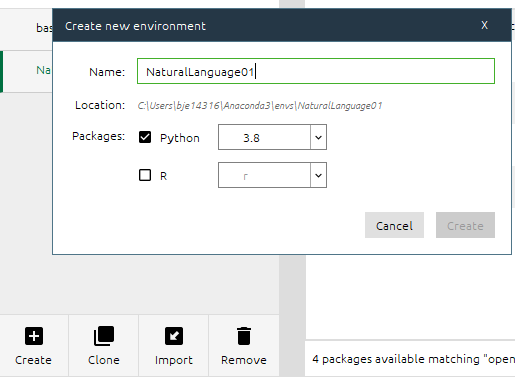Enable the R package checkbox
The height and width of the screenshot is (384, 515).
(145, 175)
